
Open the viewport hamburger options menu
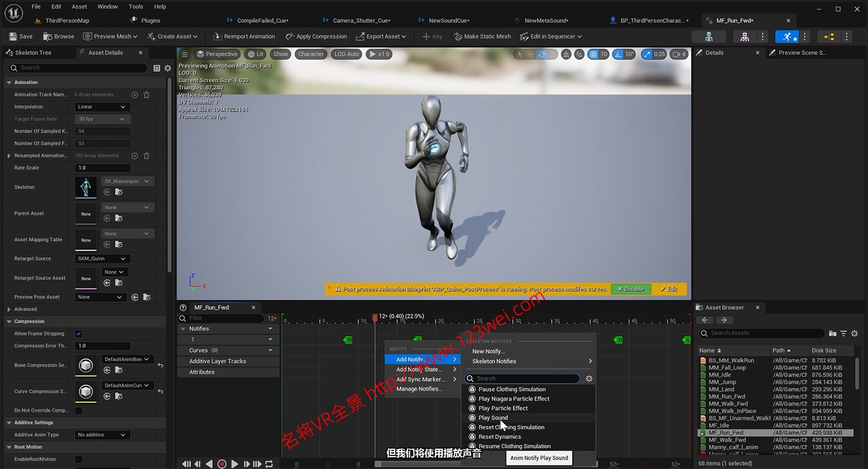click(184, 54)
